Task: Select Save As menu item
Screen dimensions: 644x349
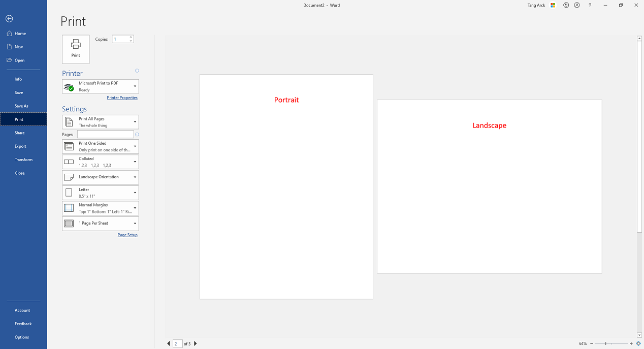Action: click(x=23, y=106)
